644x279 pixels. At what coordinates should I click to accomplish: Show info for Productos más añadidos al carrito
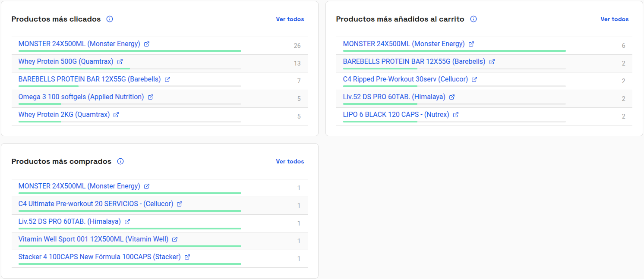click(x=474, y=19)
